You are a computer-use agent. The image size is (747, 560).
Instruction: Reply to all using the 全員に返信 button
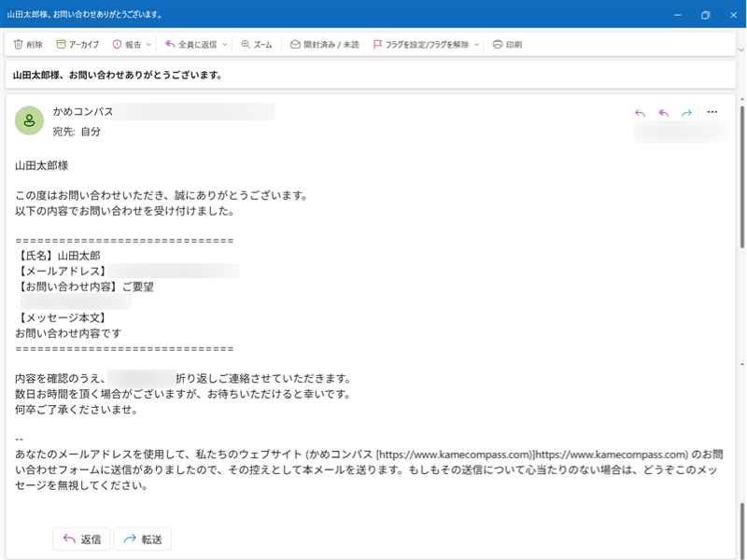[191, 44]
